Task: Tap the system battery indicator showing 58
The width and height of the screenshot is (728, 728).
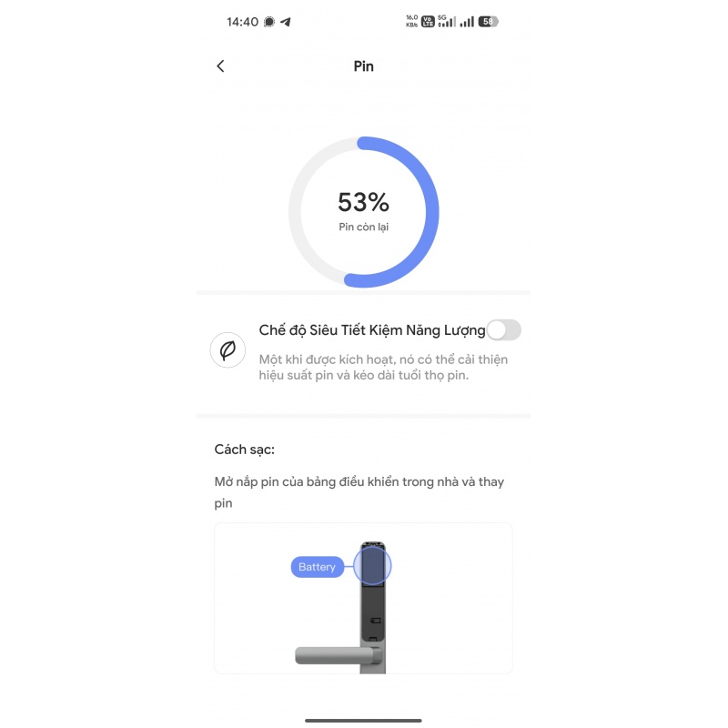Action: (x=488, y=22)
